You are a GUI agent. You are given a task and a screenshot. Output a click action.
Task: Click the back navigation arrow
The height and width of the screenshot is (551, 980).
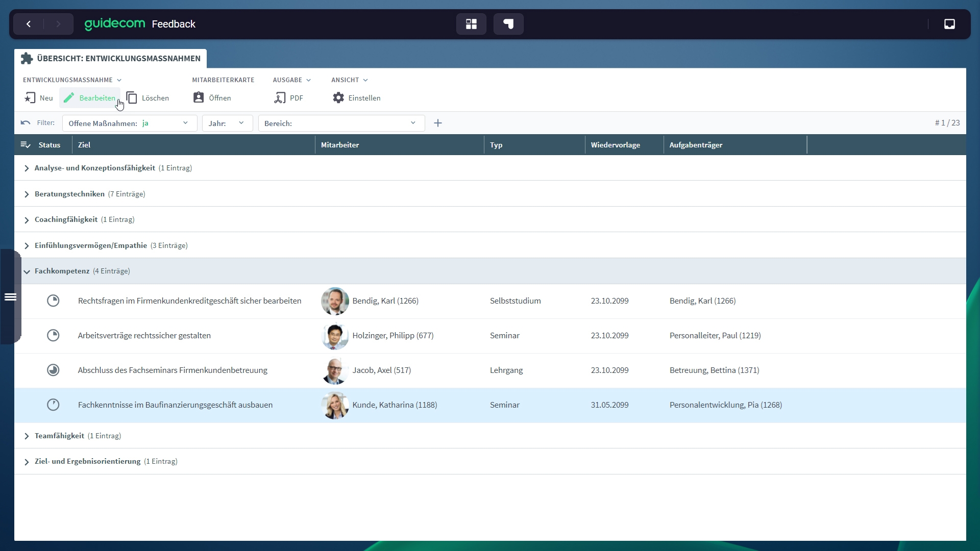29,24
